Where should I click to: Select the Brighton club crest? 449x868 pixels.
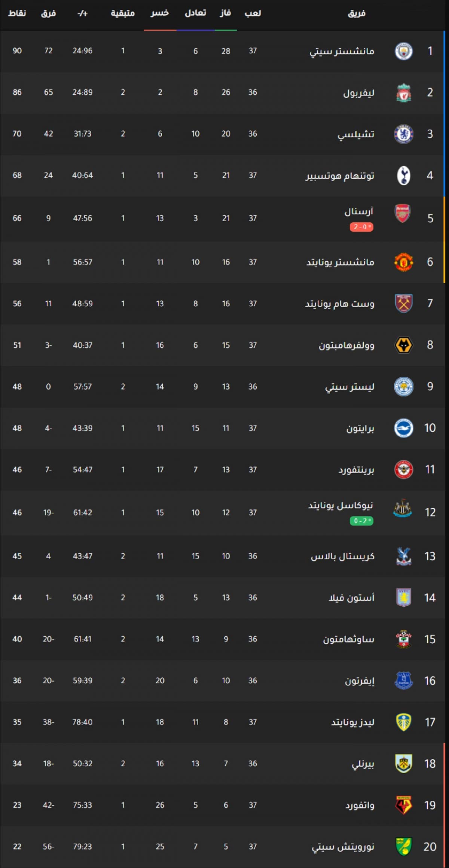[x=403, y=428]
